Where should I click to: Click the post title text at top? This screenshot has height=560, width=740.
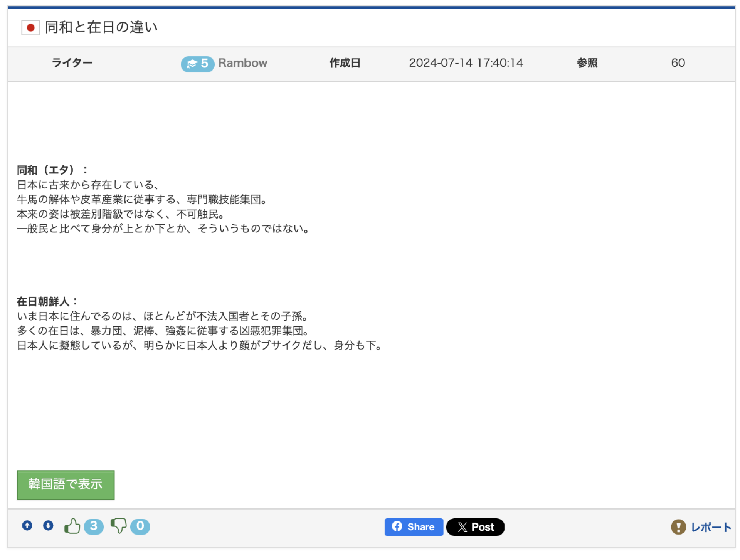tap(101, 27)
